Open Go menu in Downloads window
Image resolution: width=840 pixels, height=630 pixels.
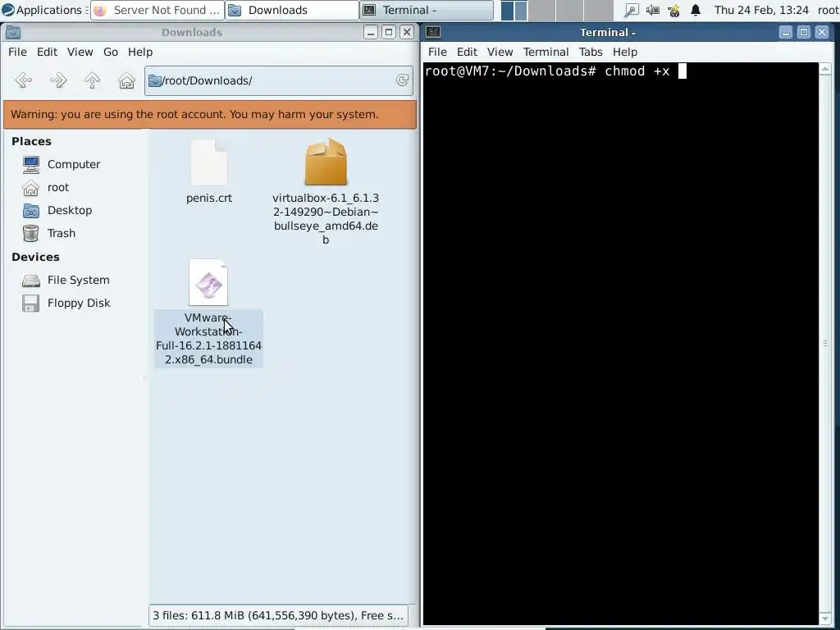point(111,52)
